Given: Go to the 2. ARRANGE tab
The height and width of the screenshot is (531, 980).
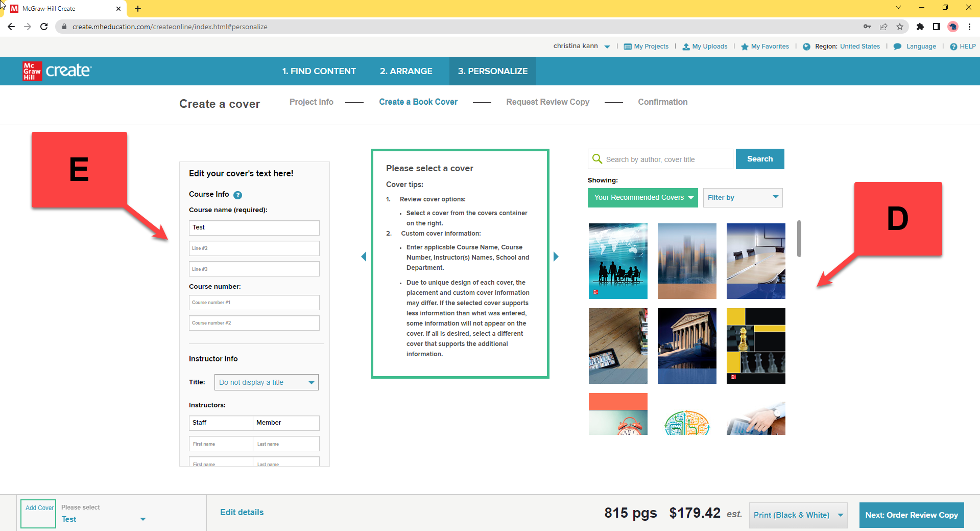Looking at the screenshot, I should [406, 71].
